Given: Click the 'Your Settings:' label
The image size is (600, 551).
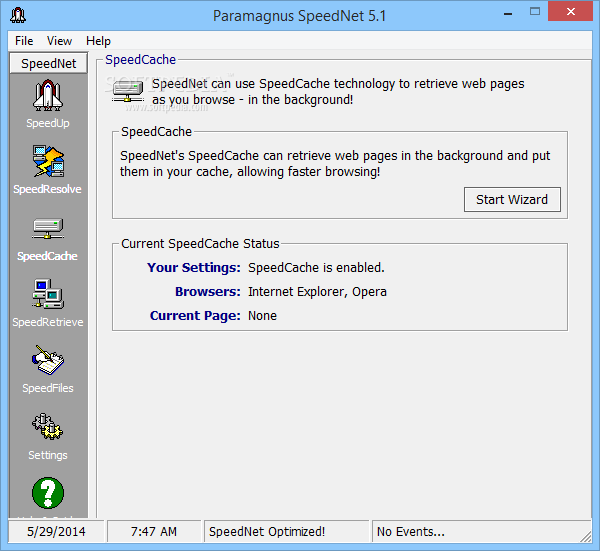Looking at the screenshot, I should 194,267.
